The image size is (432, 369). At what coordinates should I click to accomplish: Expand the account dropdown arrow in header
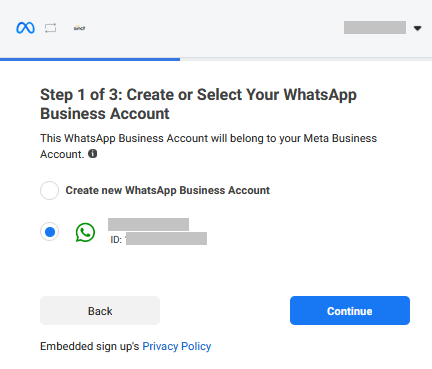(417, 28)
